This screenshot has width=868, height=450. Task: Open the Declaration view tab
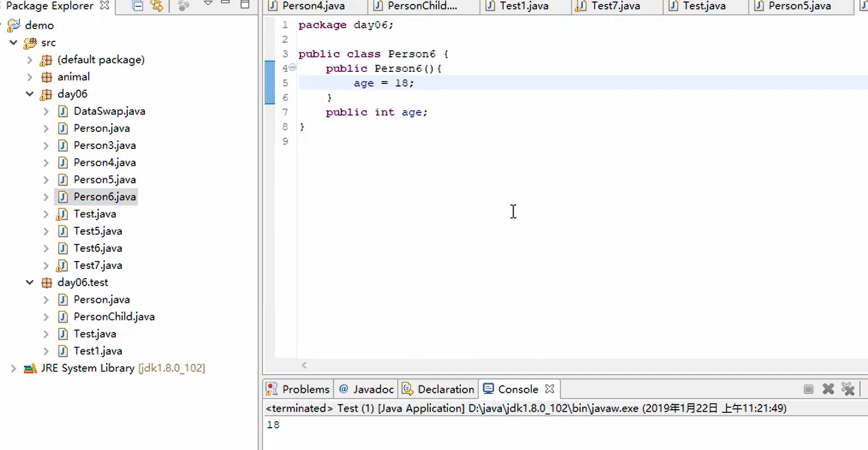tap(438, 389)
